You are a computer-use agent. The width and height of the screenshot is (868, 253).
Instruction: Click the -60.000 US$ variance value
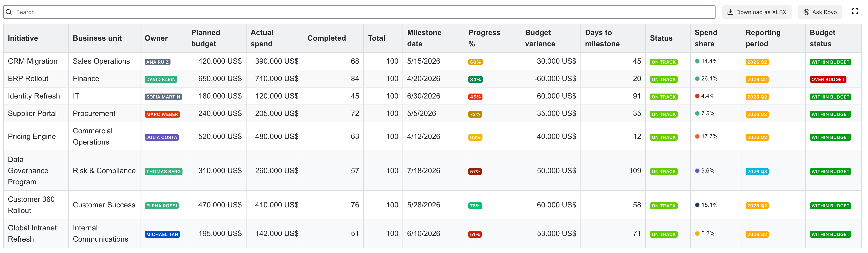555,79
